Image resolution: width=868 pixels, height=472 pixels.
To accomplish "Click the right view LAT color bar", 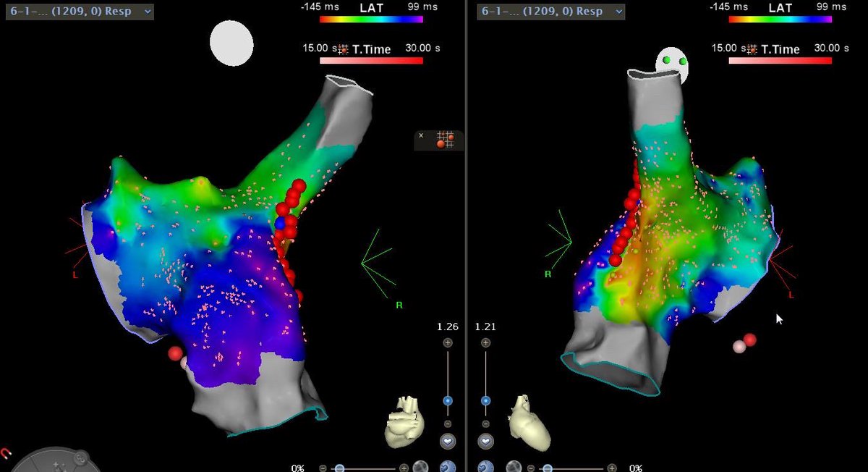I will pyautogui.click(x=780, y=20).
